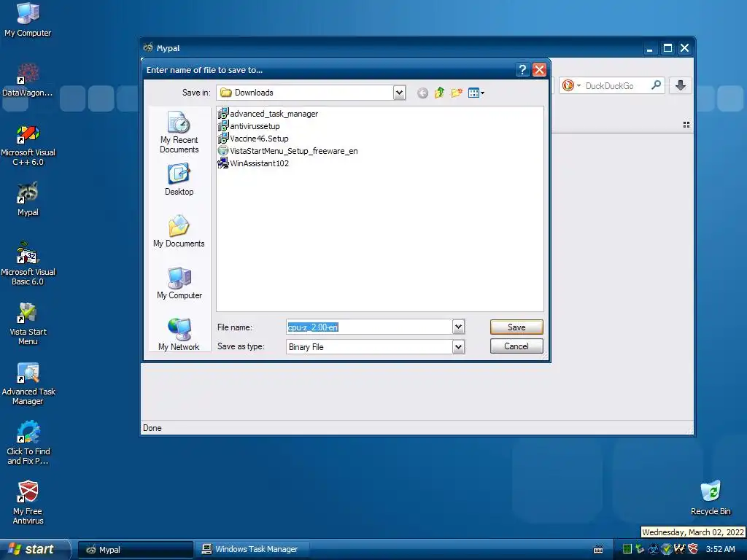Viewport: 747px width, 560px height.
Task: Click the biohazard tray icon
Action: click(653, 549)
